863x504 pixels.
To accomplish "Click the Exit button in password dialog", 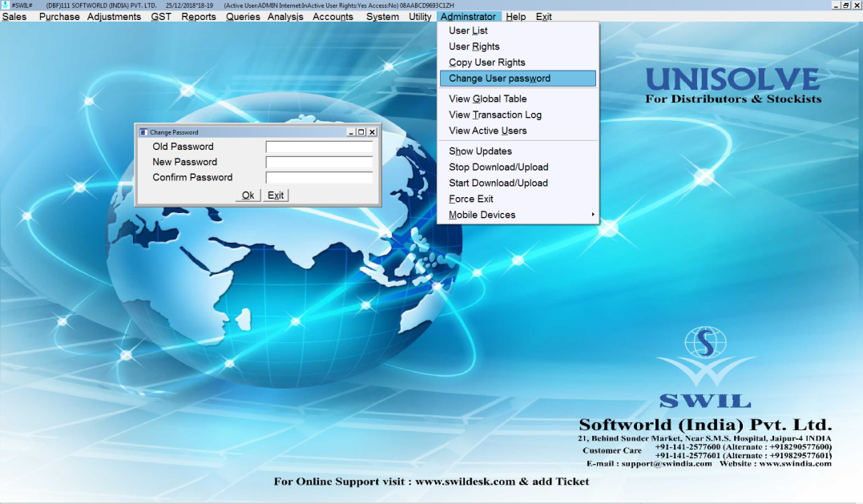I will (x=276, y=196).
